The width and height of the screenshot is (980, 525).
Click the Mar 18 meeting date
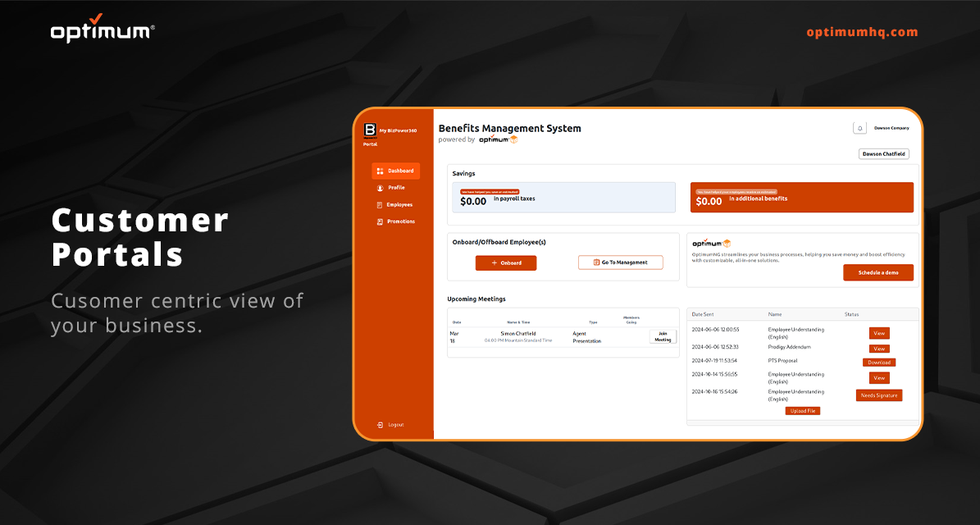tap(454, 337)
